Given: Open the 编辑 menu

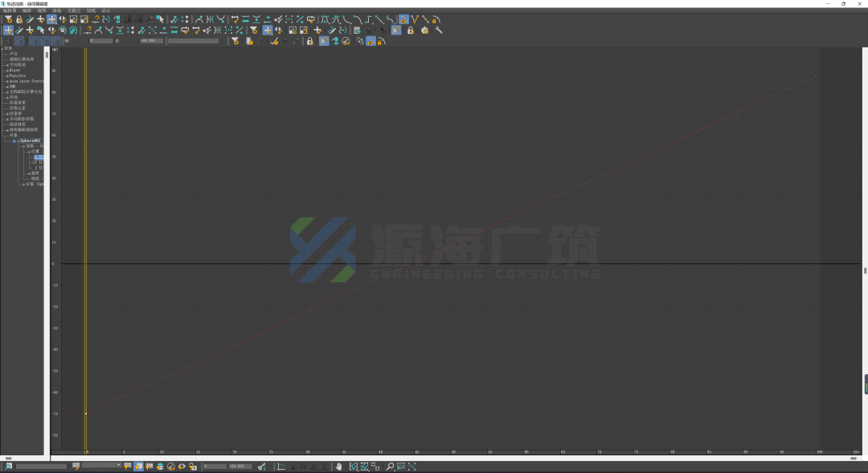Looking at the screenshot, I should tap(27, 10).
